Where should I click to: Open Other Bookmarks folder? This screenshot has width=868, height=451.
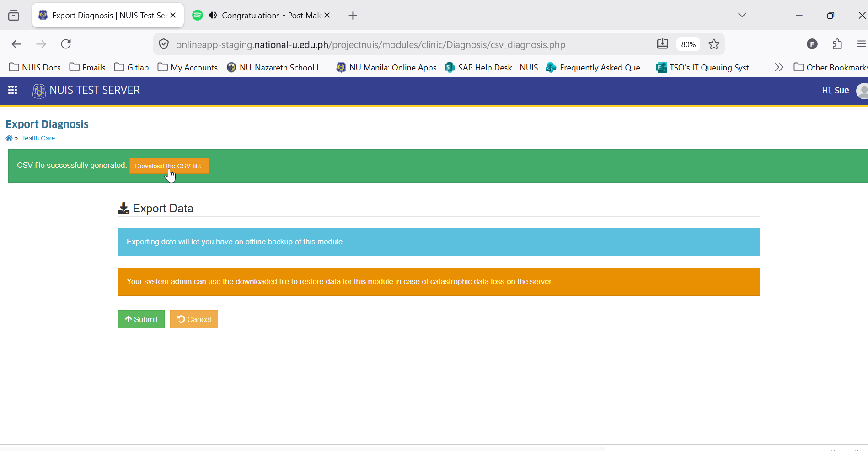coord(830,67)
